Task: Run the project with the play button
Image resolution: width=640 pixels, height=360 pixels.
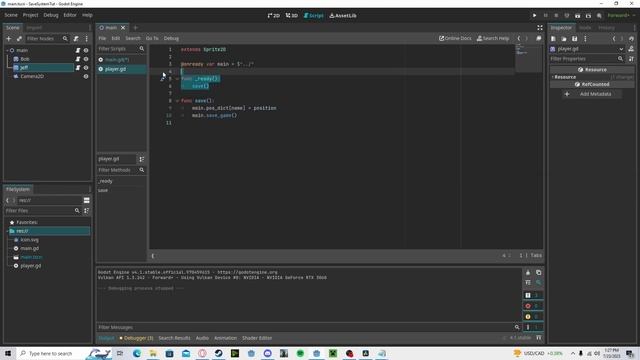Action: tap(534, 16)
